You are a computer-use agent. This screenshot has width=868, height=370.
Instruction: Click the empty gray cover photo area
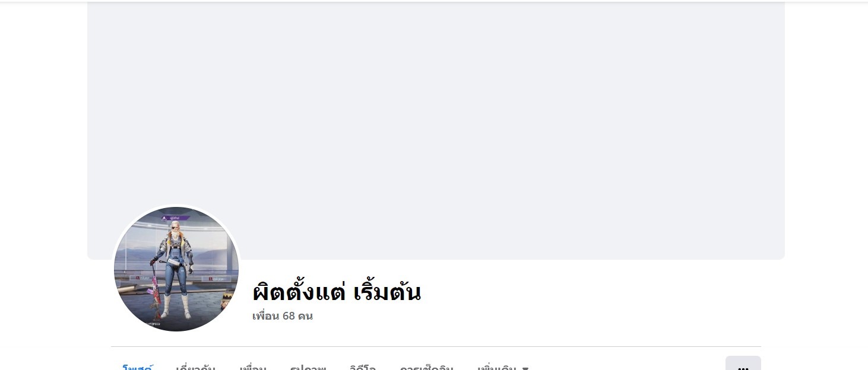click(436, 130)
